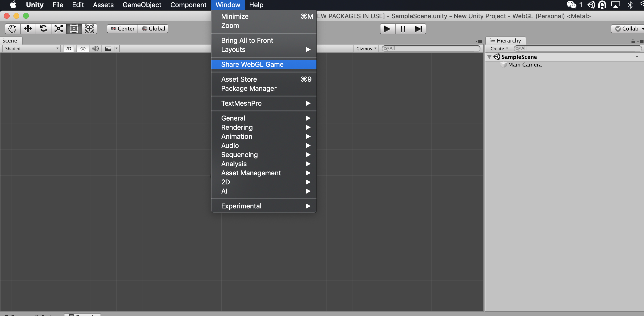
Task: Open the Package Manager window
Action: [x=248, y=89]
